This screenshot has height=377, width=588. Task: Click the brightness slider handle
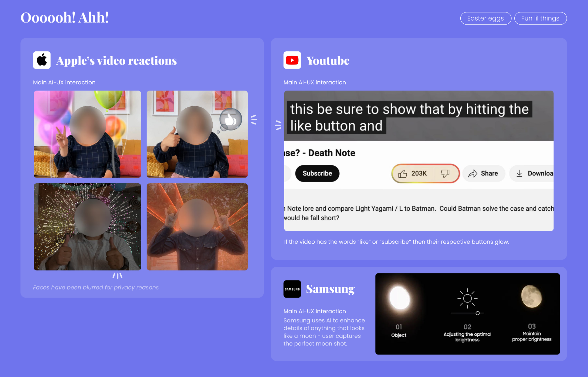tap(478, 313)
